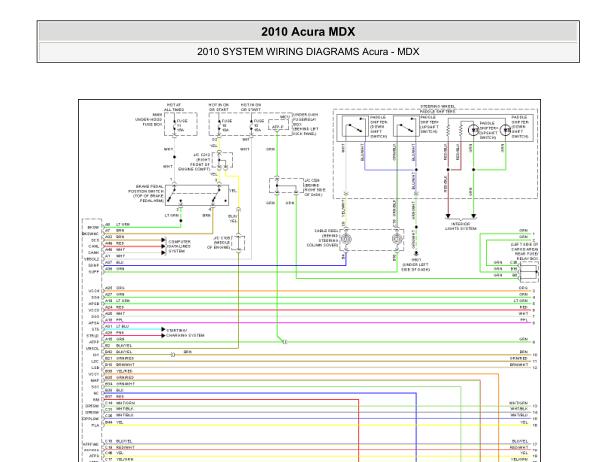Click the G501 ground symbol
Viewport: 601px width, 462px height.
416,253
